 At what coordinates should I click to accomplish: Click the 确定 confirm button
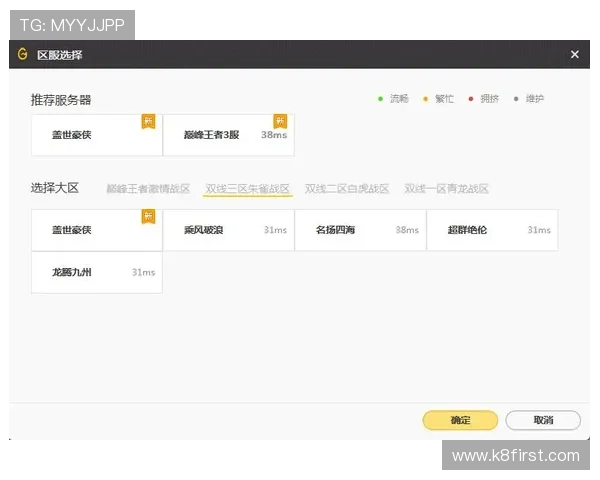[x=460, y=420]
